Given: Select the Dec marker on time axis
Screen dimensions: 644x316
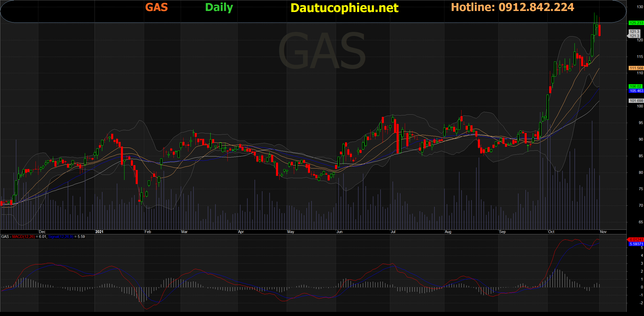Looking at the screenshot, I should (42, 232).
